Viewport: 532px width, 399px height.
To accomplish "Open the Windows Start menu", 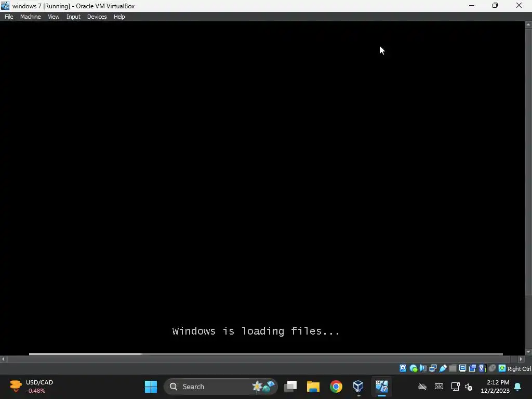I will tap(151, 387).
